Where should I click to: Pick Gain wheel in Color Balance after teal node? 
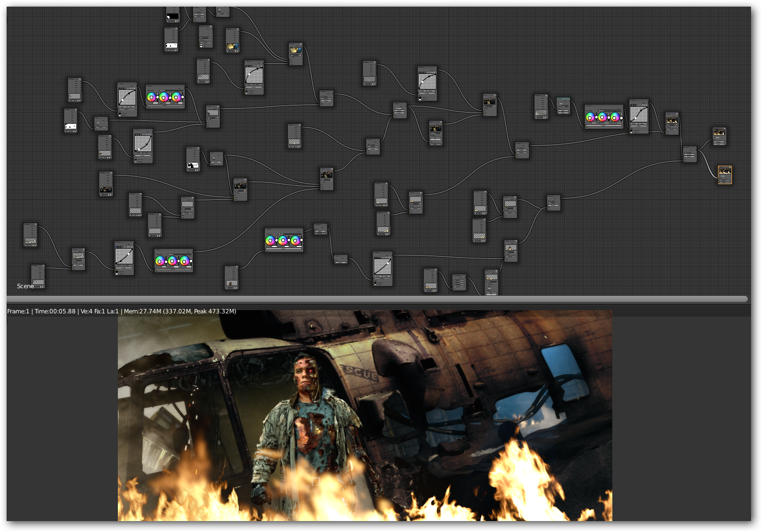[616, 117]
